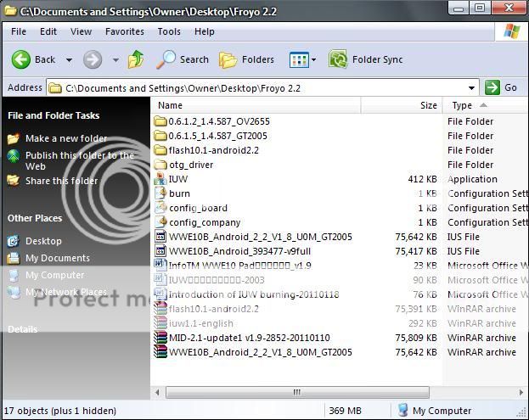Click the Windows flag logo
This screenshot has width=529, height=420.
coord(511,31)
